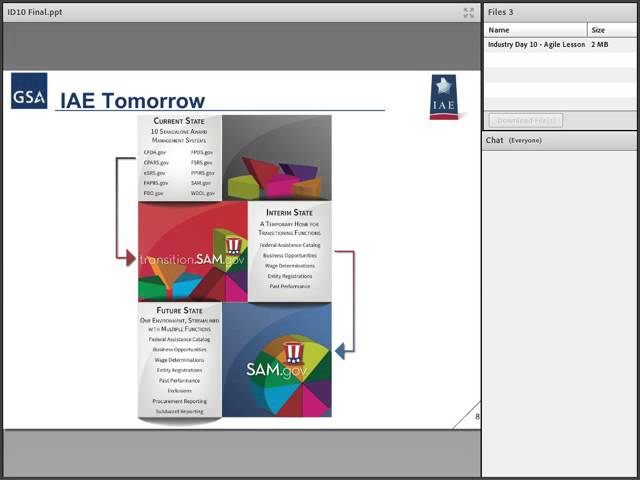Click the slide page number 8
Image resolution: width=640 pixels, height=480 pixels.
pyautogui.click(x=477, y=417)
